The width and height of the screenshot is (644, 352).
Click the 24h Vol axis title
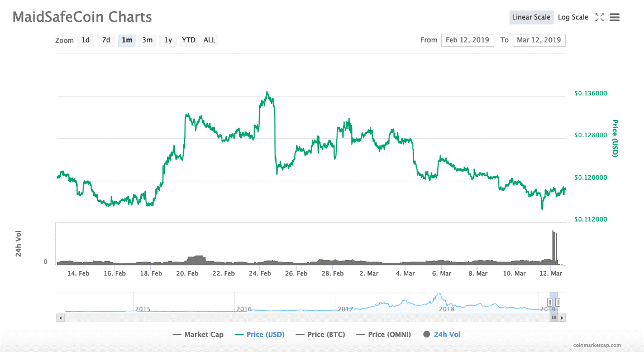[18, 244]
